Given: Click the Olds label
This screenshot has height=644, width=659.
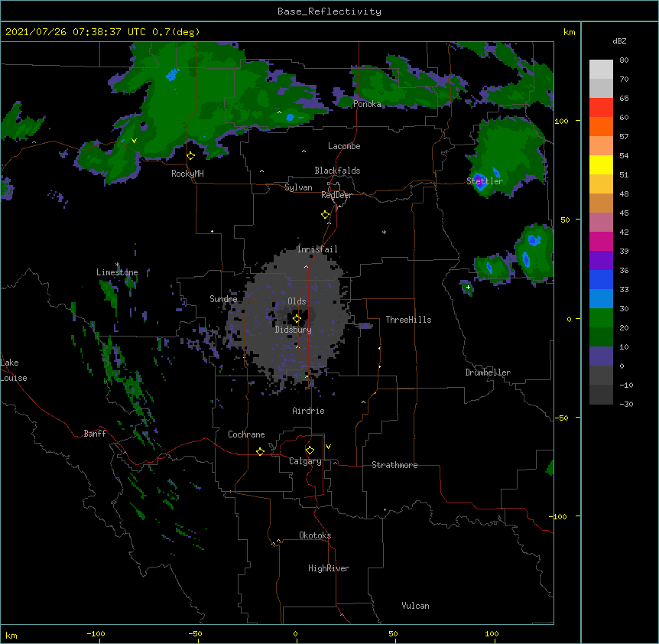Looking at the screenshot, I should pos(297,301).
